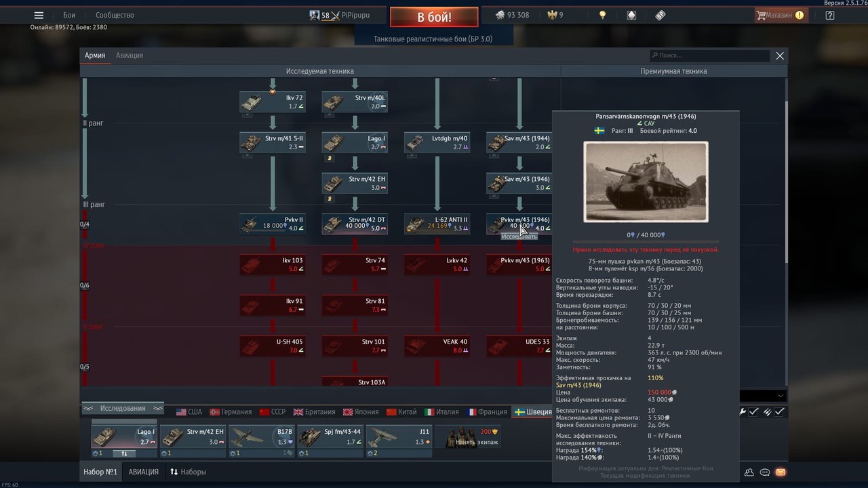Image resolution: width=868 pixels, height=488 pixels.
Task: Switch to the Швеция nation tab
Action: coord(533,411)
